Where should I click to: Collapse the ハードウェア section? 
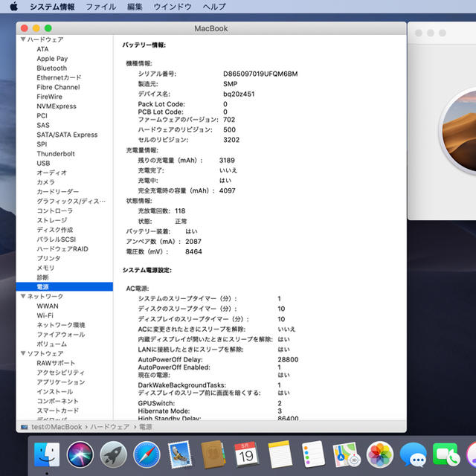23,39
